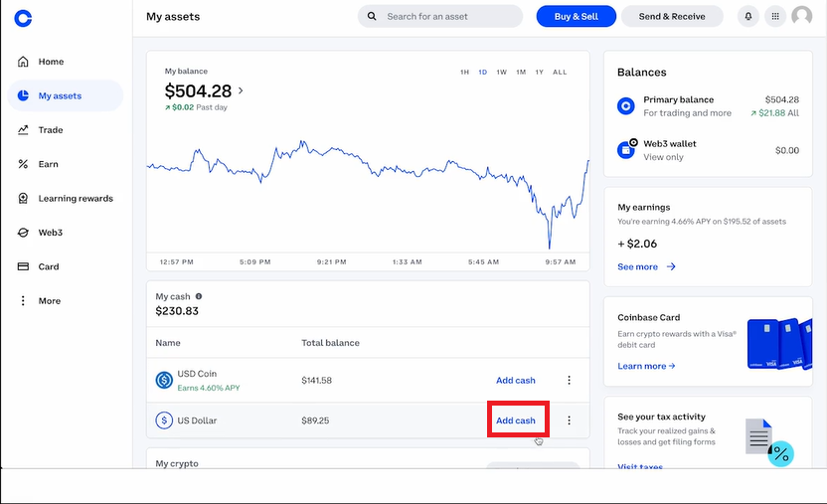Click the Web3 planet icon
Viewport: 827px width, 504px height.
[x=23, y=233]
